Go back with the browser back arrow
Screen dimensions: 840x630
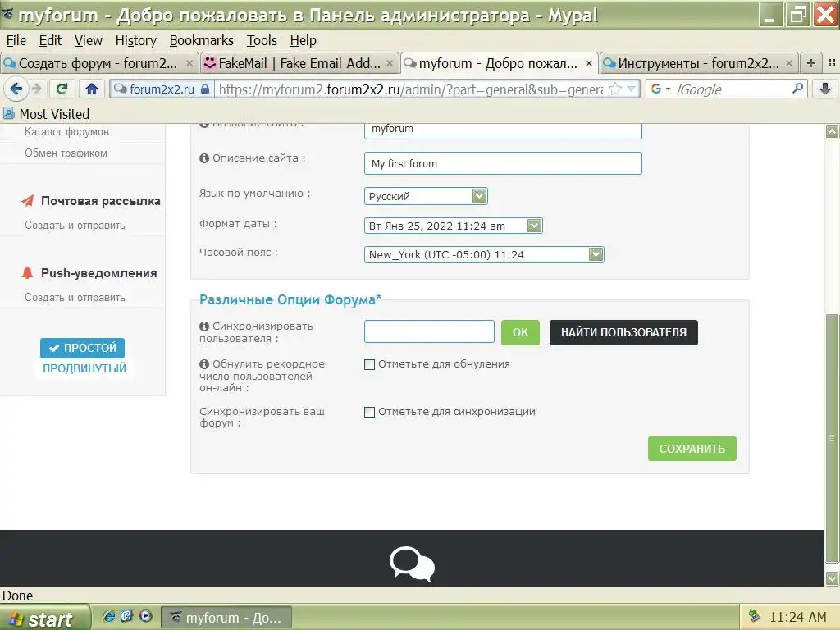(x=16, y=89)
